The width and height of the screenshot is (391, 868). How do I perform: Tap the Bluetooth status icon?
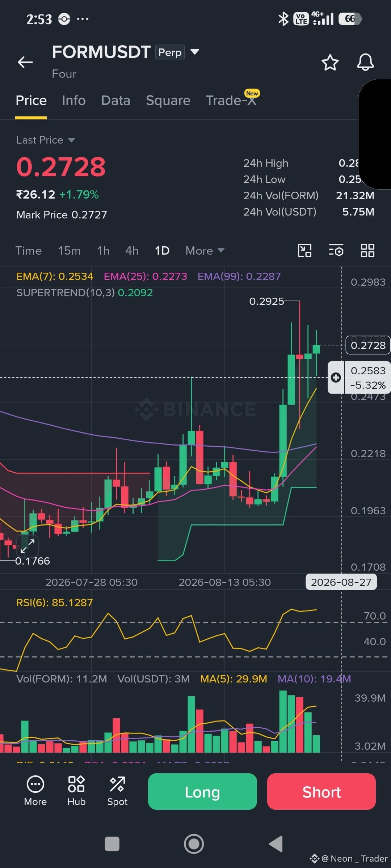283,19
